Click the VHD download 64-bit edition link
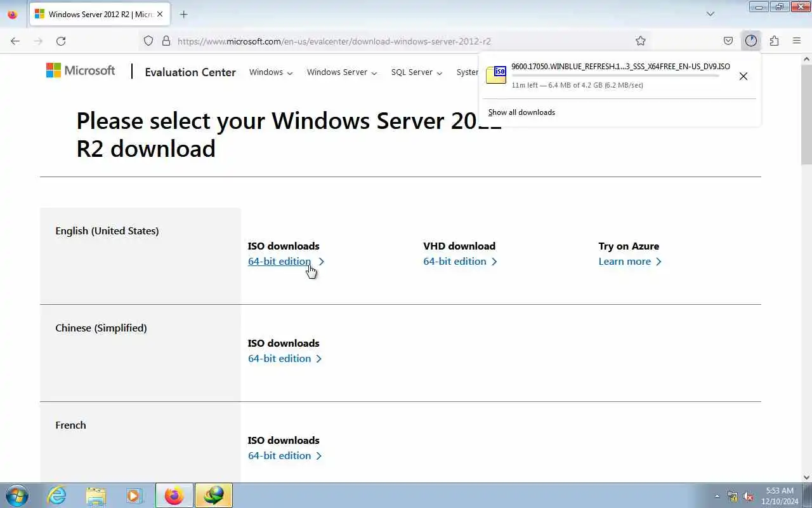The height and width of the screenshot is (508, 812). point(461,262)
